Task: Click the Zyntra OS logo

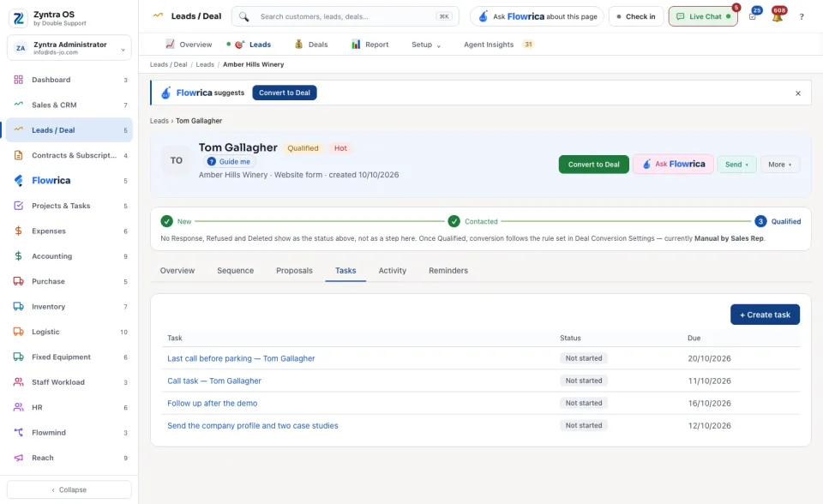Action: [18, 18]
